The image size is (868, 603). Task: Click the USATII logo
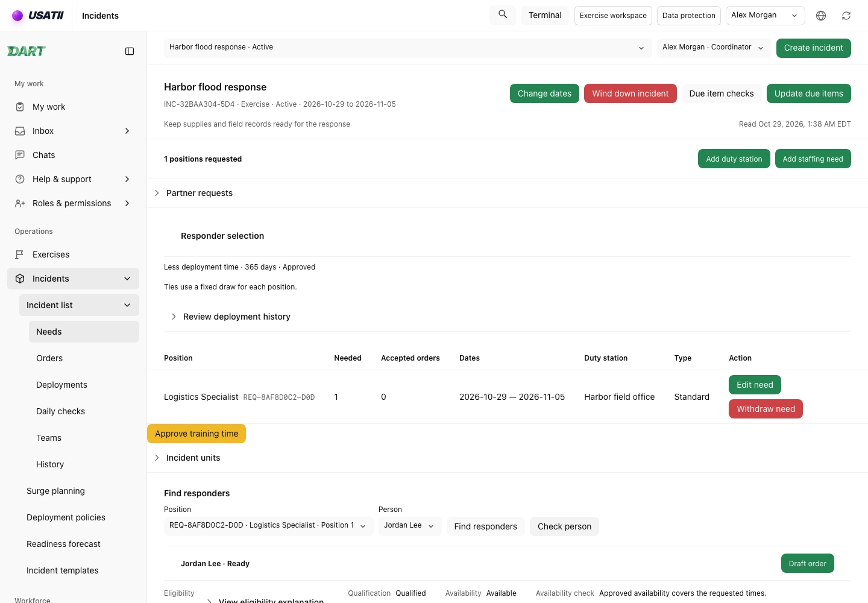(37, 16)
